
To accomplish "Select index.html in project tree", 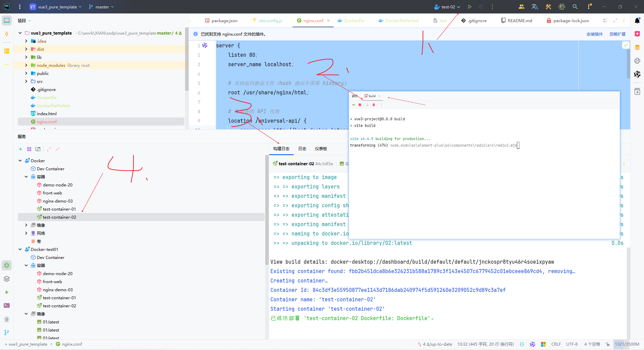I will (46, 114).
